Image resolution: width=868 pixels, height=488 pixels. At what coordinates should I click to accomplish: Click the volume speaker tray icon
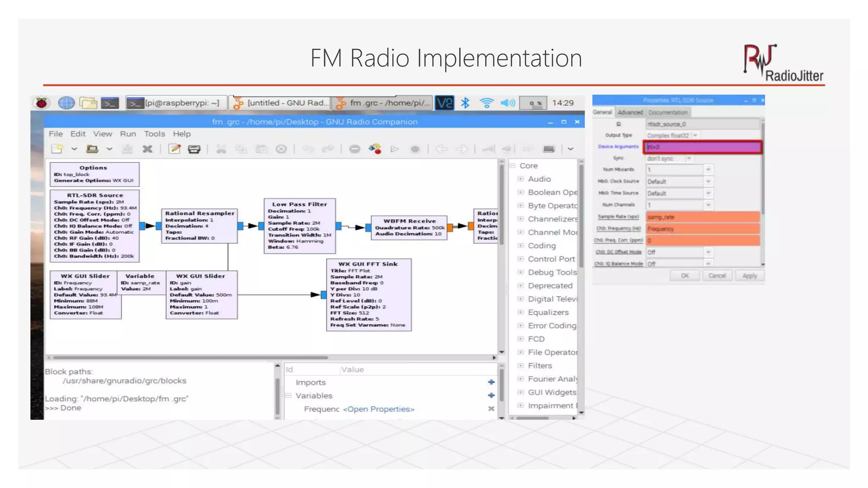[x=508, y=103]
